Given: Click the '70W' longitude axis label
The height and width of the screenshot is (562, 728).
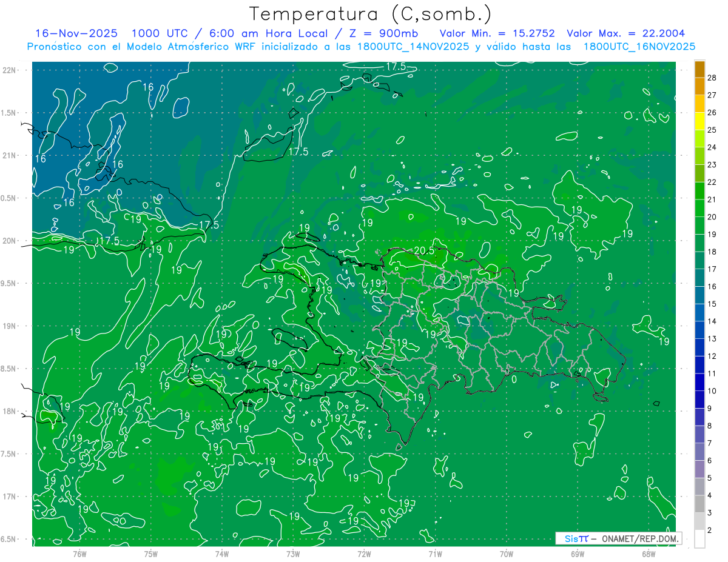Looking at the screenshot, I should 507,554.
